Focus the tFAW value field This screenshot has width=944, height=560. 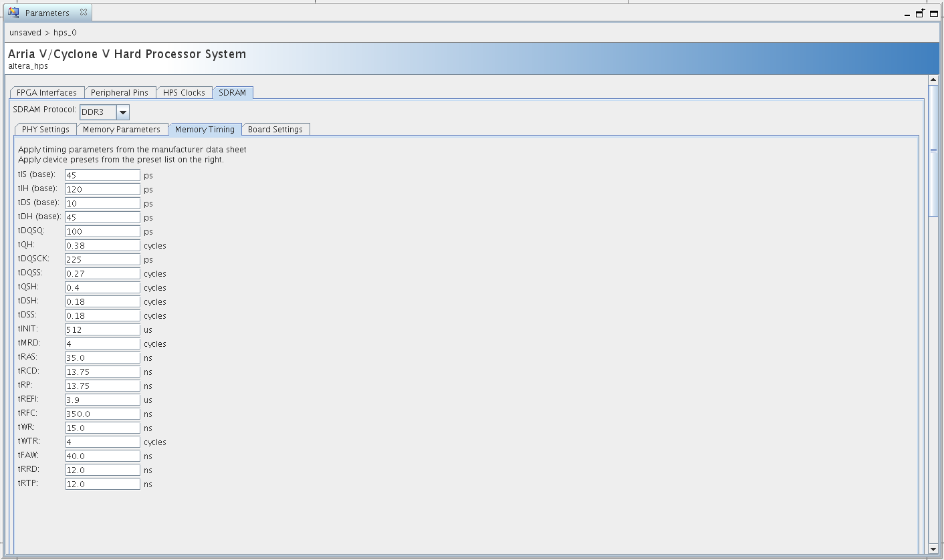pos(102,456)
